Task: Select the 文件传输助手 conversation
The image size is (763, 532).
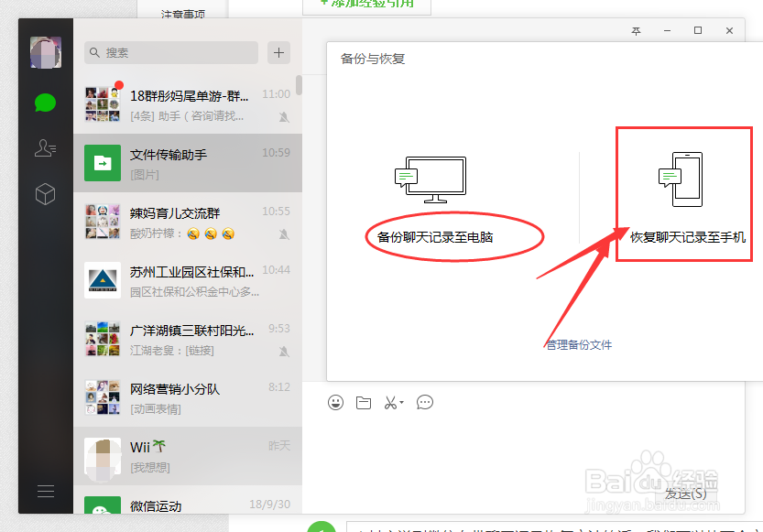Action: click(188, 163)
